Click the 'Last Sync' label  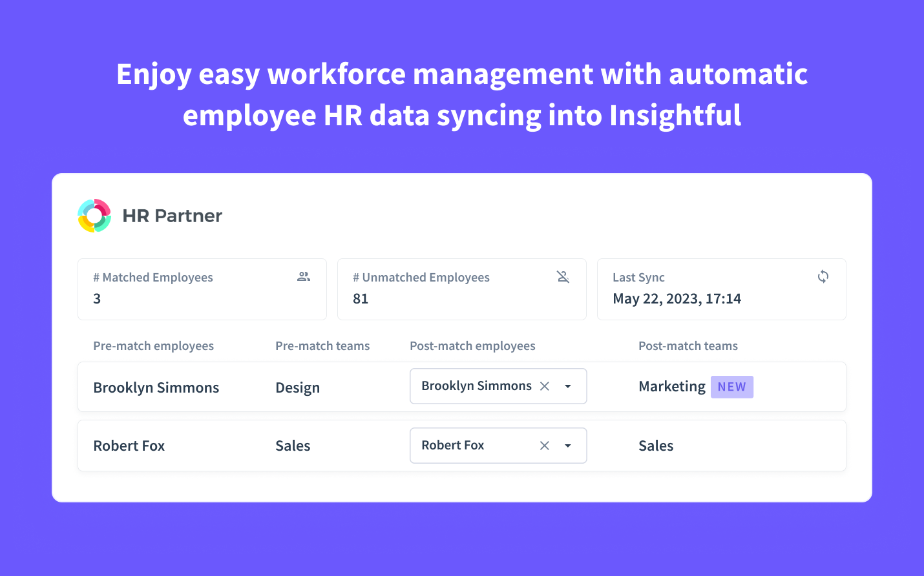coord(638,277)
